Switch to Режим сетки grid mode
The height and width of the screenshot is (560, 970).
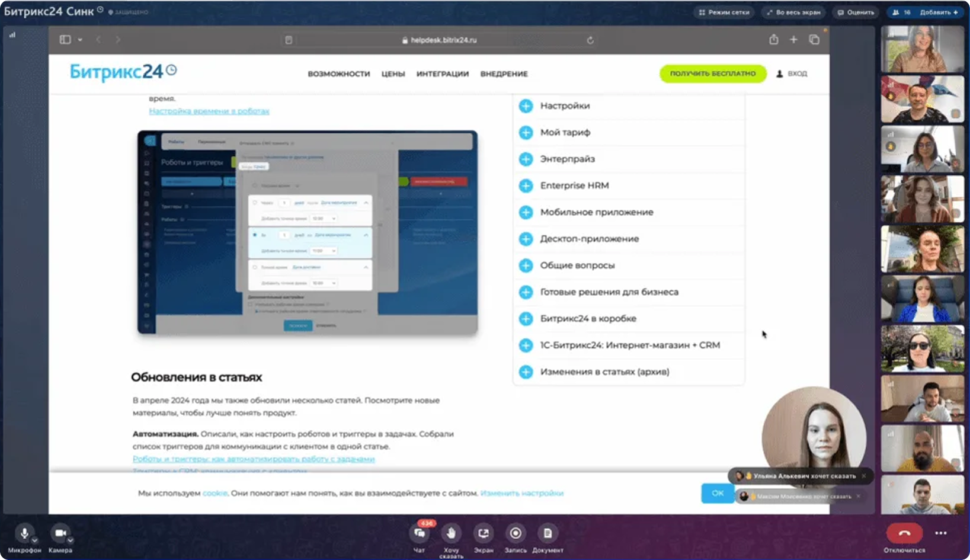click(724, 12)
